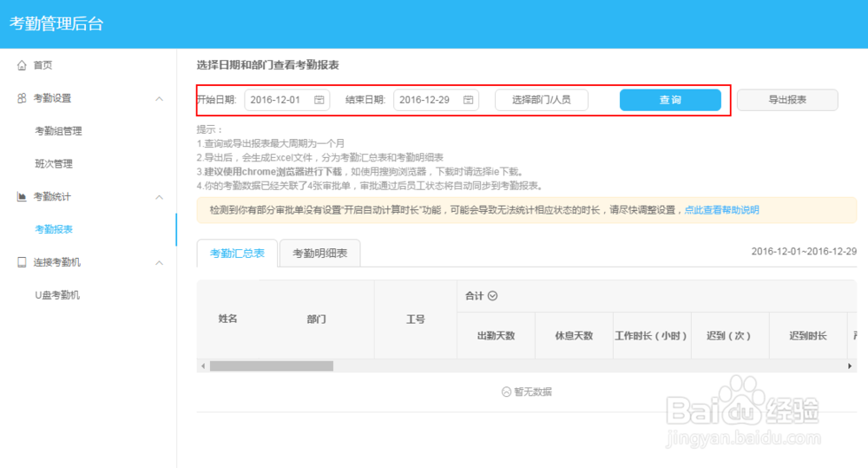Click the horizontal scrollbar right arrow
The width and height of the screenshot is (868, 468).
[x=850, y=366]
